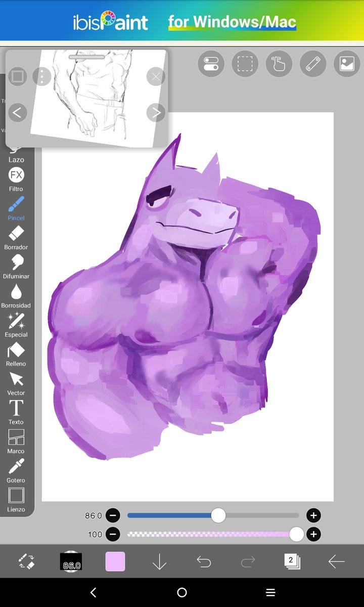The height and width of the screenshot is (607, 364).
Task: Tap the back arrow in bottom toolbar
Action: click(x=336, y=561)
